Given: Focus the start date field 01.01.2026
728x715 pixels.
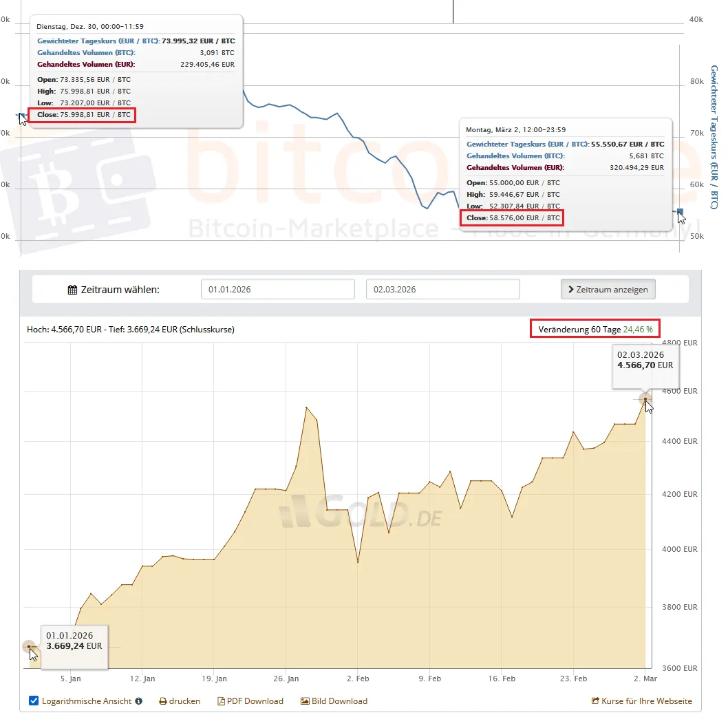Looking at the screenshot, I should [277, 290].
